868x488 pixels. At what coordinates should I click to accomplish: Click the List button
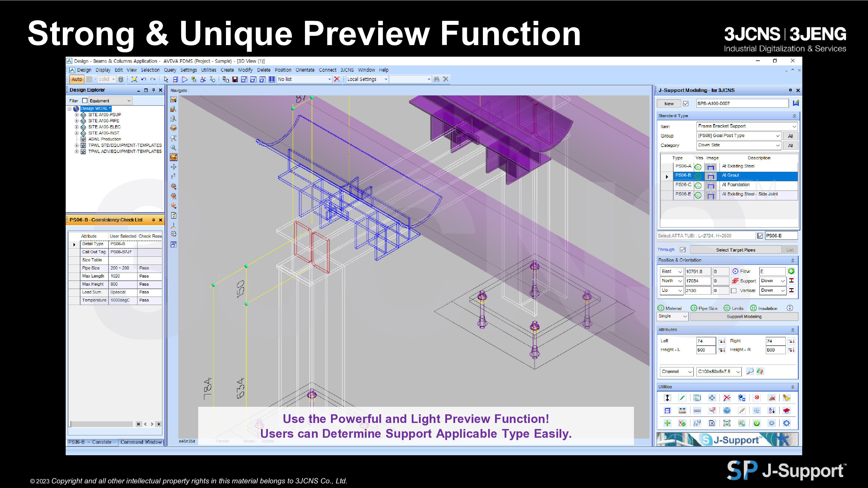tap(790, 250)
